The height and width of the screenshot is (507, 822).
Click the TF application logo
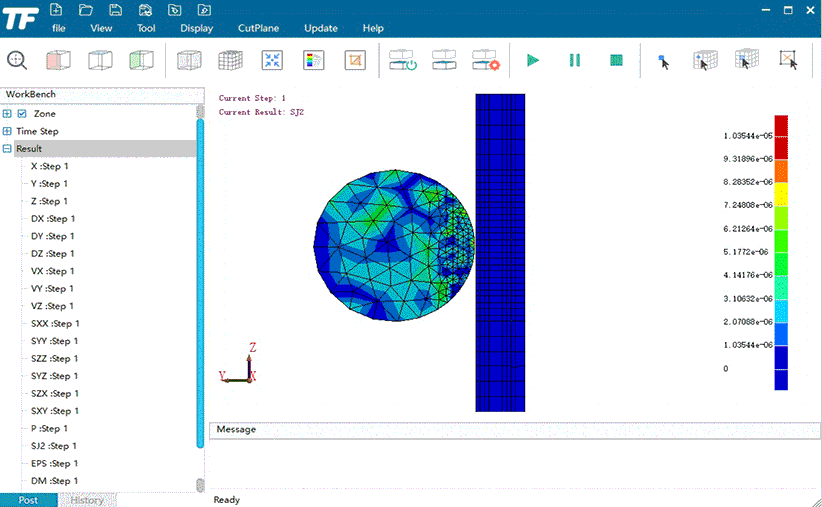point(20,19)
